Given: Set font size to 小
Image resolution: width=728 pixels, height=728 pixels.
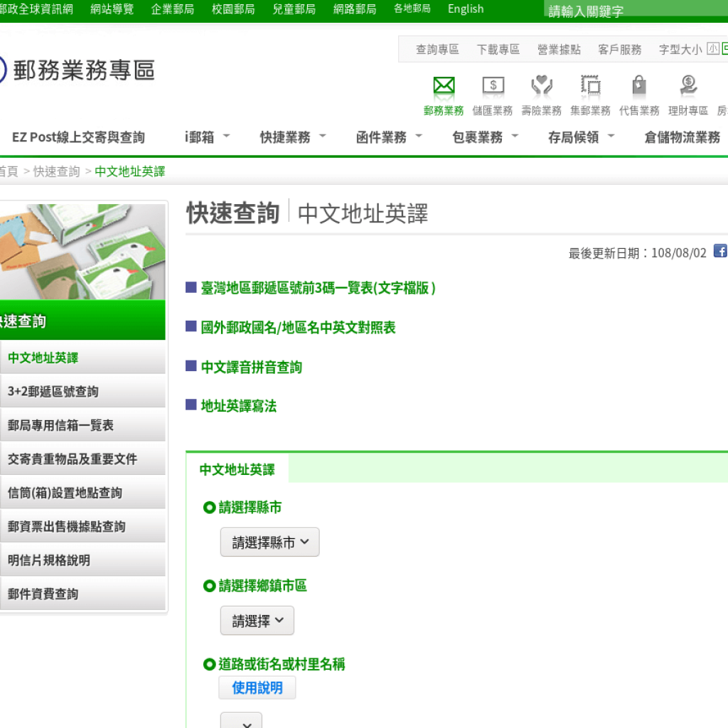Looking at the screenshot, I should click(x=713, y=49).
